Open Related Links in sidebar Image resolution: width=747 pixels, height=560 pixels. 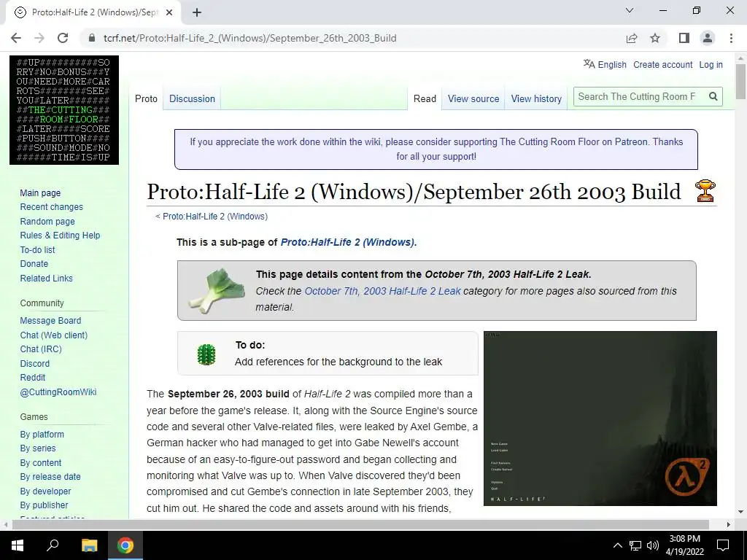(46, 278)
